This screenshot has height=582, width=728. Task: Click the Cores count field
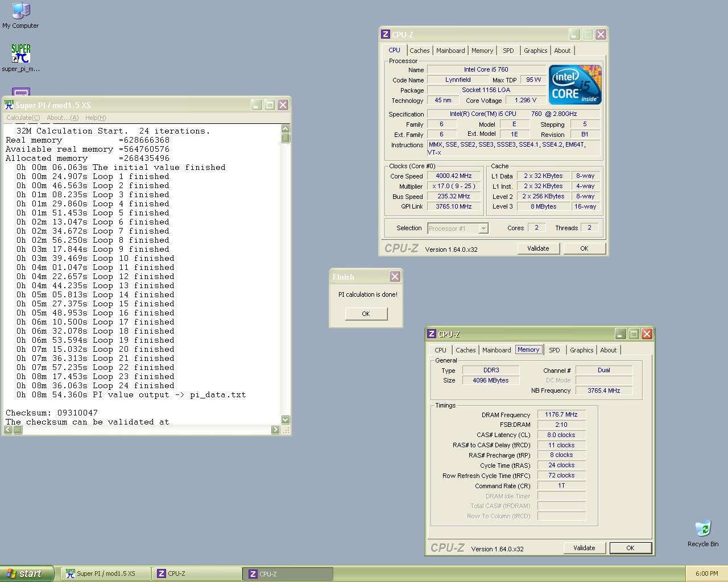coord(536,228)
